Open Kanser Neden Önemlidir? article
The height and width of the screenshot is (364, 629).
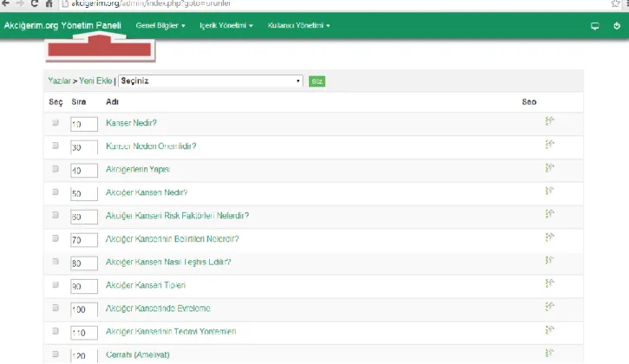(x=151, y=146)
